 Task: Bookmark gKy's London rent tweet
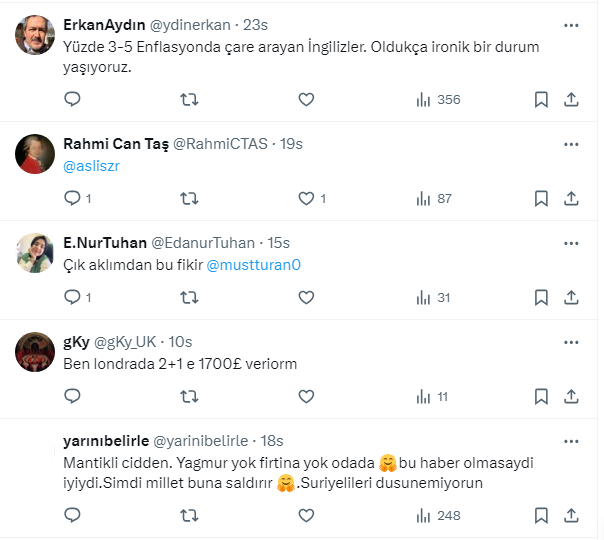click(x=541, y=396)
